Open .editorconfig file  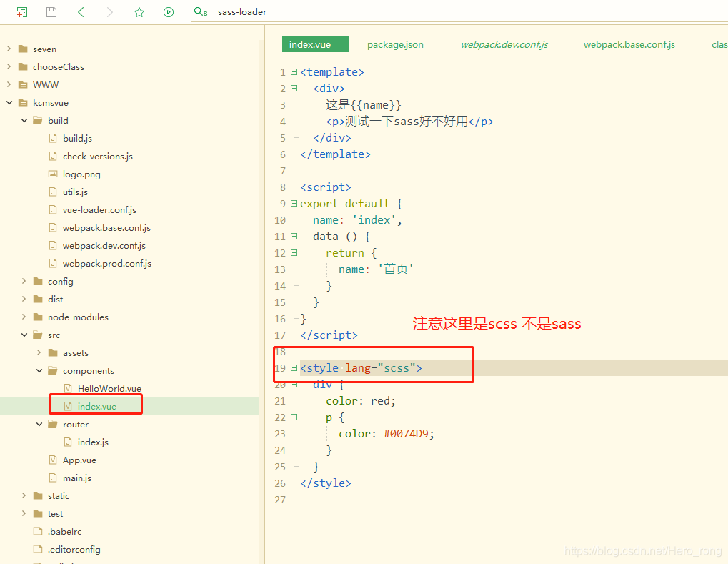(74, 549)
